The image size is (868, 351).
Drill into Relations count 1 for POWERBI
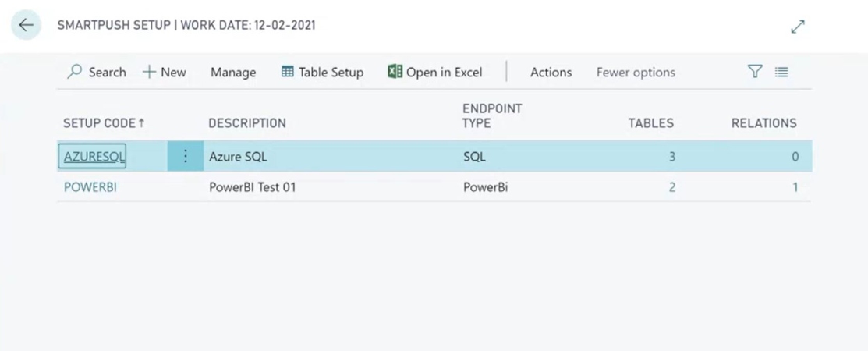795,187
